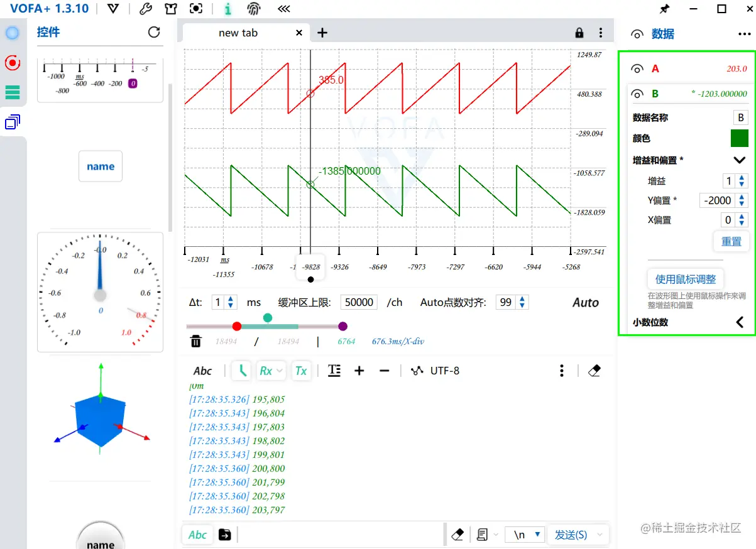The image size is (756, 549).
Task: Open the line ending \n dropdown
Action: (x=525, y=535)
